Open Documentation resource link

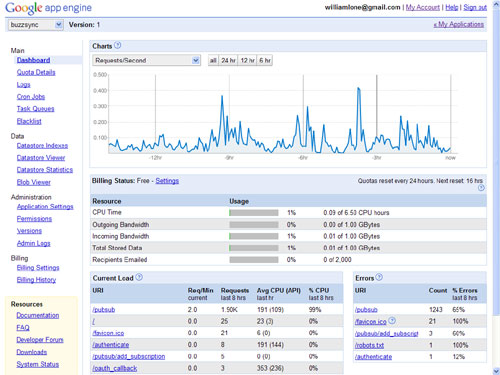[38, 315]
